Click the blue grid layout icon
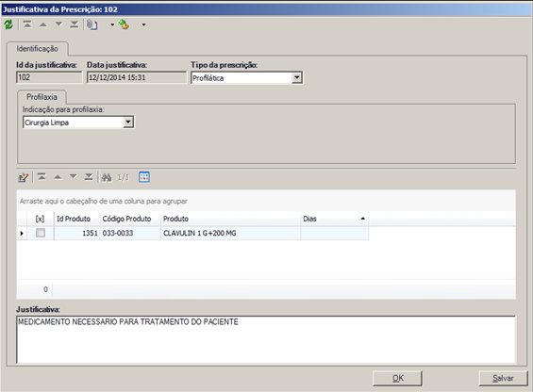Viewport: 533px width, 392px height. [144, 177]
